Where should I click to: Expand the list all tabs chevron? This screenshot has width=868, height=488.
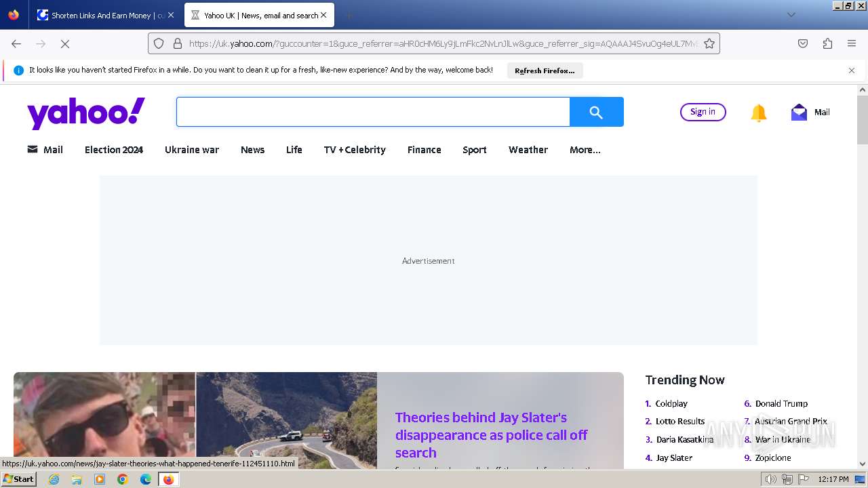(791, 15)
